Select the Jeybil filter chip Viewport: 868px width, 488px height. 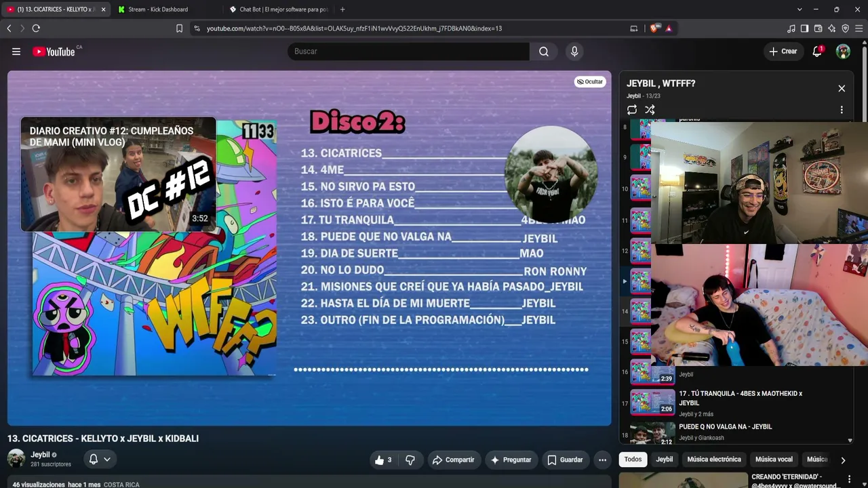665,460
